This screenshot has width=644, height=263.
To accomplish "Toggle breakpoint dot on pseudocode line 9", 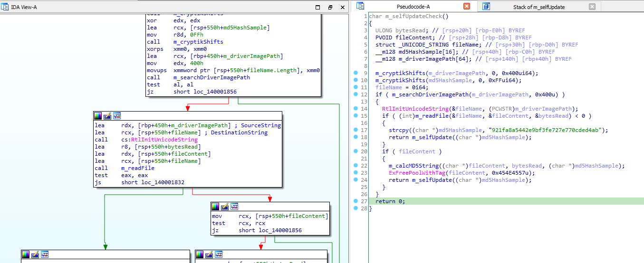I will click(356, 73).
